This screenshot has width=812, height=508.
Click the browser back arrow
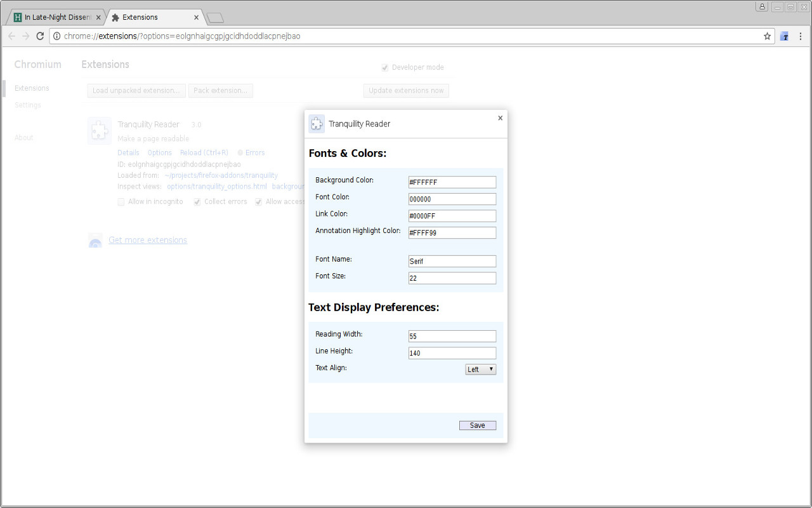pyautogui.click(x=11, y=36)
